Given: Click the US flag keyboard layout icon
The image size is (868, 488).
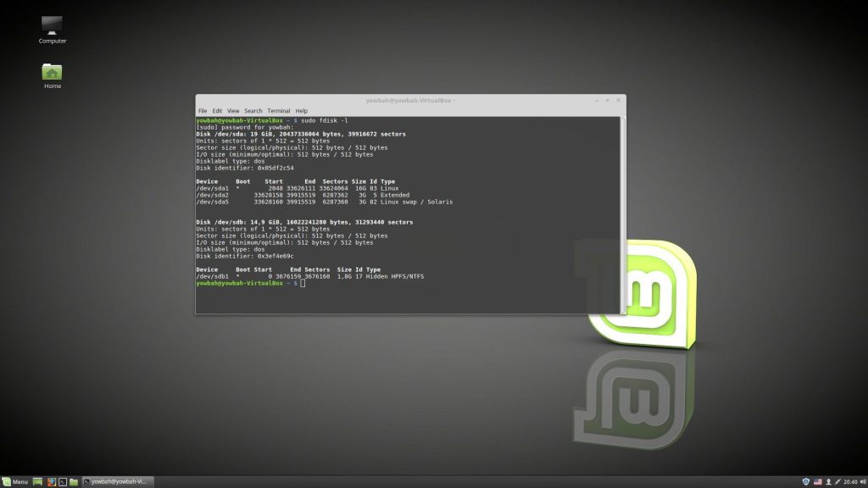Looking at the screenshot, I should tap(817, 481).
